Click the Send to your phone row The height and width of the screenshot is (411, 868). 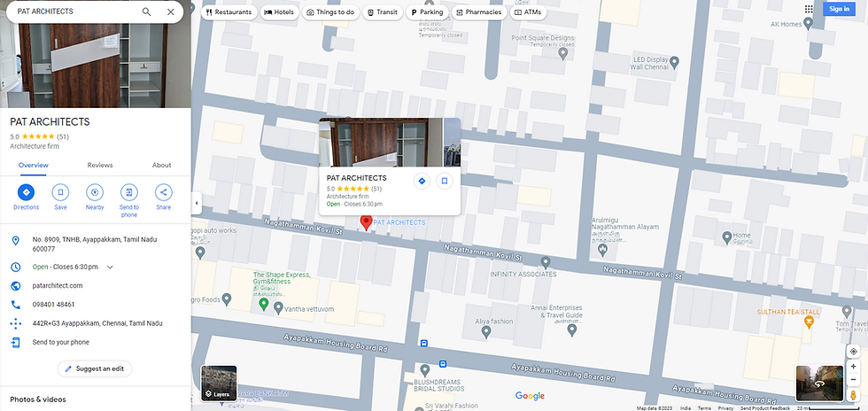(96, 342)
